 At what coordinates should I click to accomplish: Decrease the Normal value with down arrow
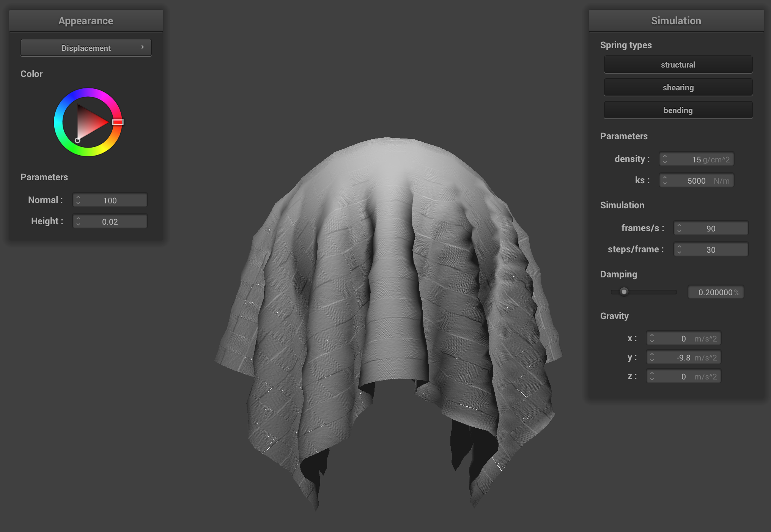click(x=78, y=203)
